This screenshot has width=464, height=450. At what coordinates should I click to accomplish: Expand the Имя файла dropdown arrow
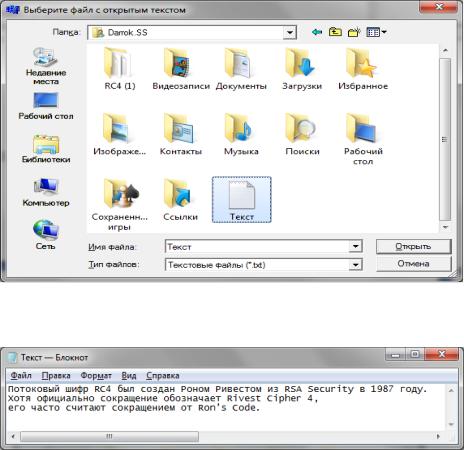(356, 247)
